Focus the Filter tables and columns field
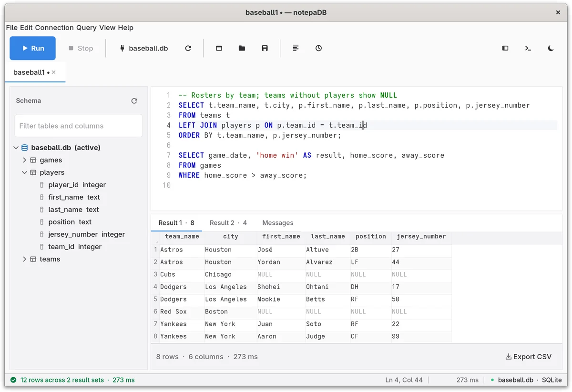The height and width of the screenshot is (392, 572). point(79,126)
